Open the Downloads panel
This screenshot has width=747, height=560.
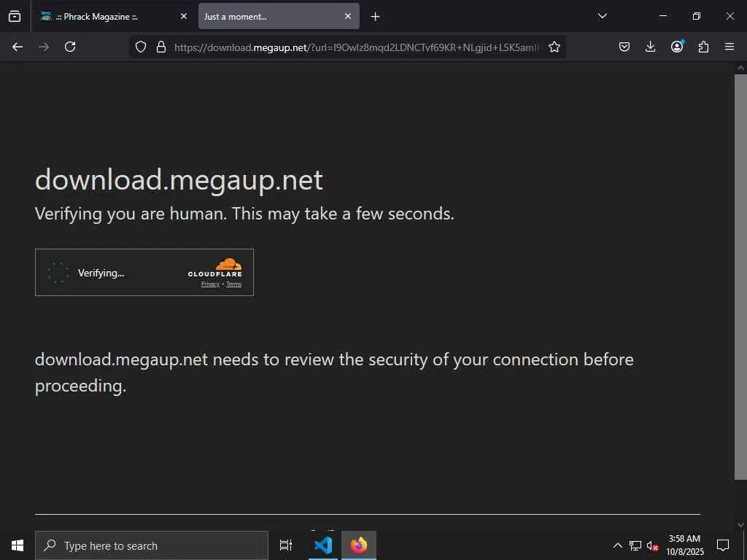point(650,47)
